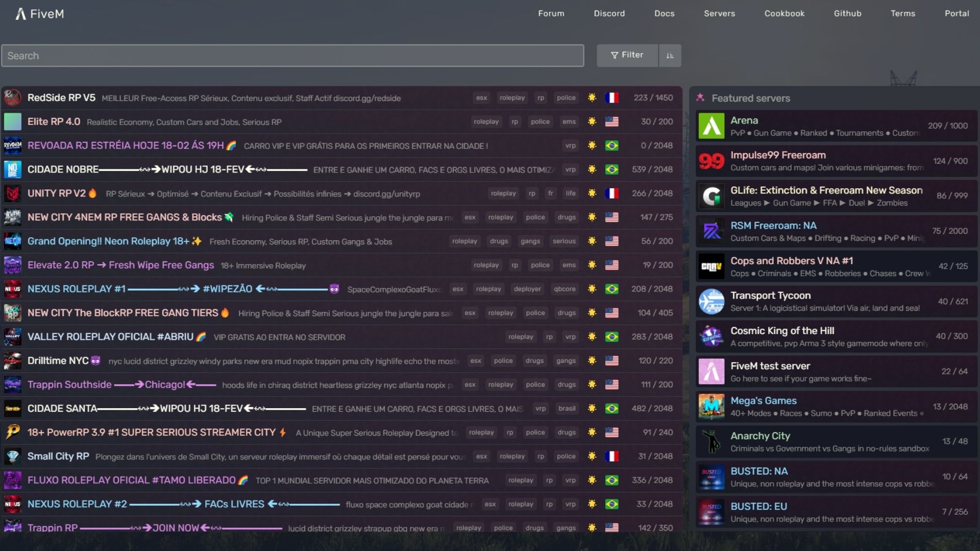The height and width of the screenshot is (551, 980).
Task: Click the serious tag on Neon Roleplay row
Action: tap(564, 241)
